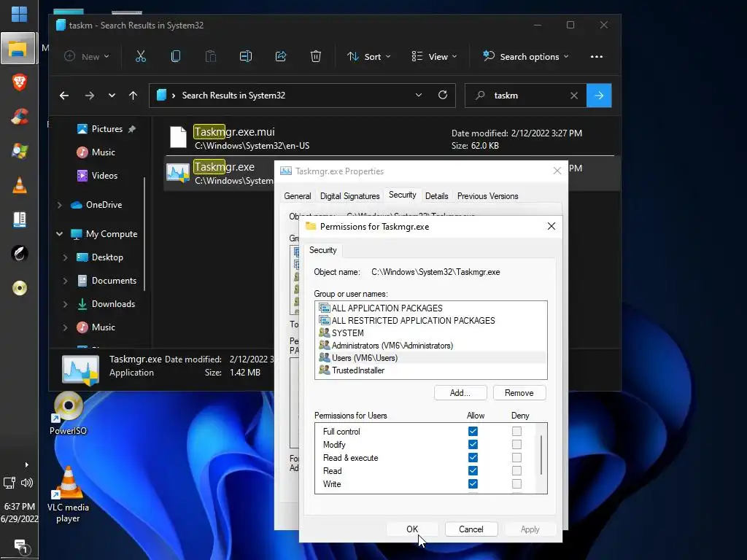Screen dimensions: 747x560
Task: Click the Rename icon in Explorer toolbar
Action: (245, 57)
